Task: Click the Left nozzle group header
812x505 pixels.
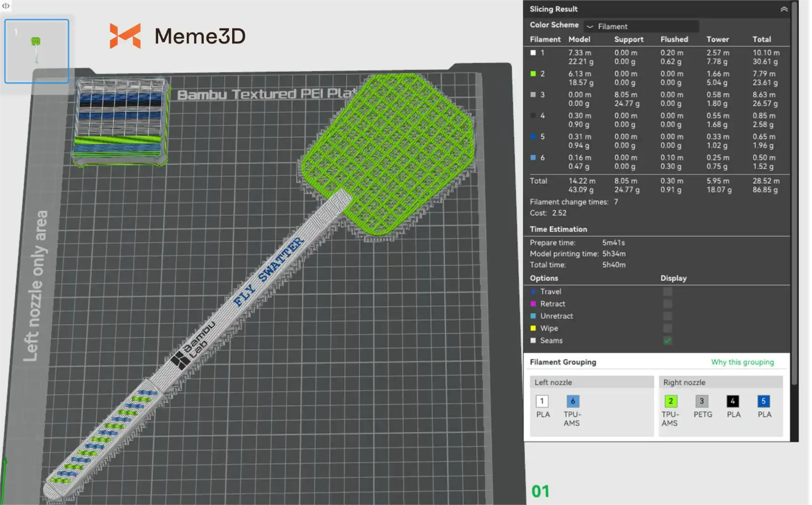Action: pos(591,382)
